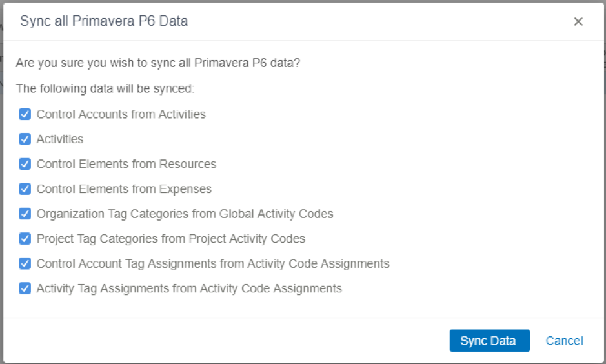Toggle the Activities checkbox
606x364 pixels.
[x=25, y=139]
